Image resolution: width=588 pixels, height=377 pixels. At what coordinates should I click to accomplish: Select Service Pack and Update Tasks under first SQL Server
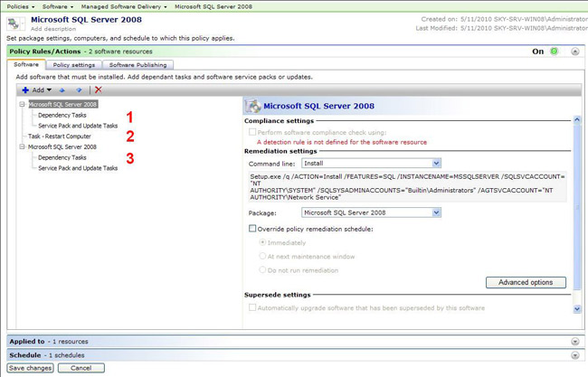point(78,126)
